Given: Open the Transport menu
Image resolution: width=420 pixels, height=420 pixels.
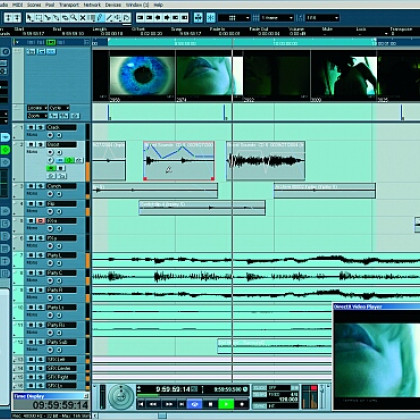Looking at the screenshot, I should pyautogui.click(x=69, y=5).
